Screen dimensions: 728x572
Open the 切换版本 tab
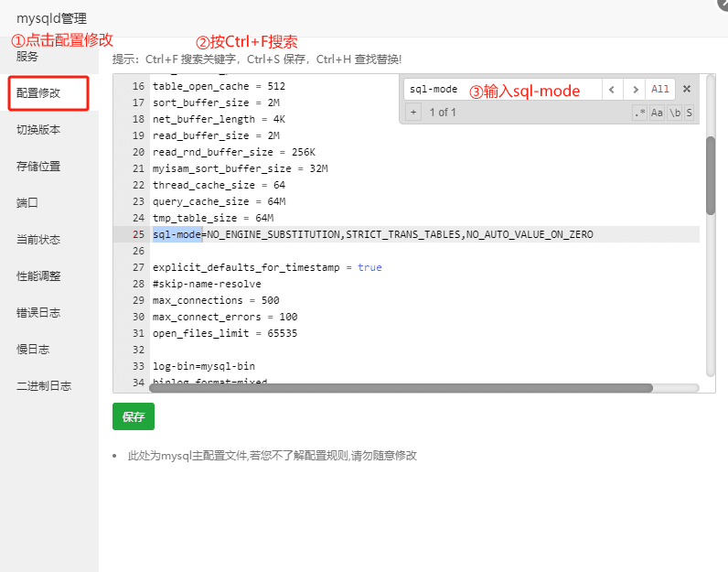tap(38, 130)
